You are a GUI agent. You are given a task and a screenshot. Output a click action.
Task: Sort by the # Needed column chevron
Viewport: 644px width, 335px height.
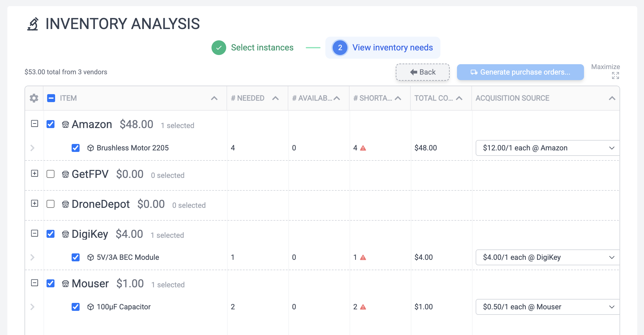point(275,98)
